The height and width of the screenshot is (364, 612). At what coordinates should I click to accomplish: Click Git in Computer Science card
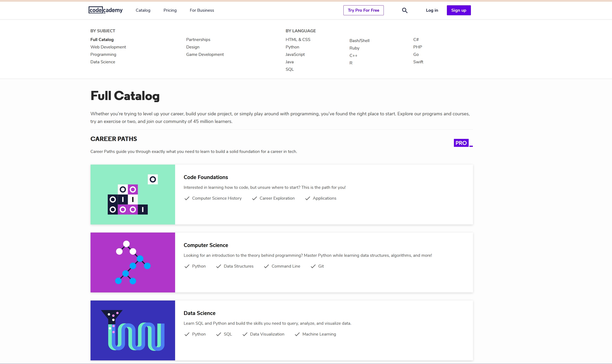321,266
